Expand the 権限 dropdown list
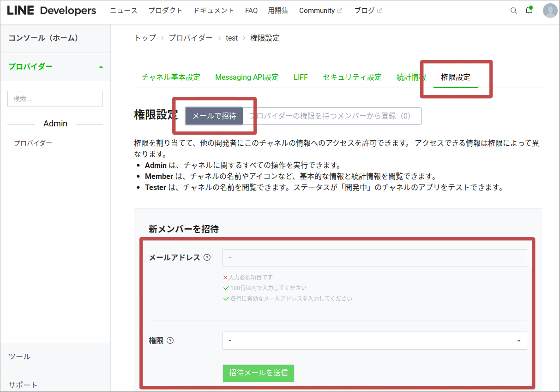560x392 pixels. (x=374, y=341)
